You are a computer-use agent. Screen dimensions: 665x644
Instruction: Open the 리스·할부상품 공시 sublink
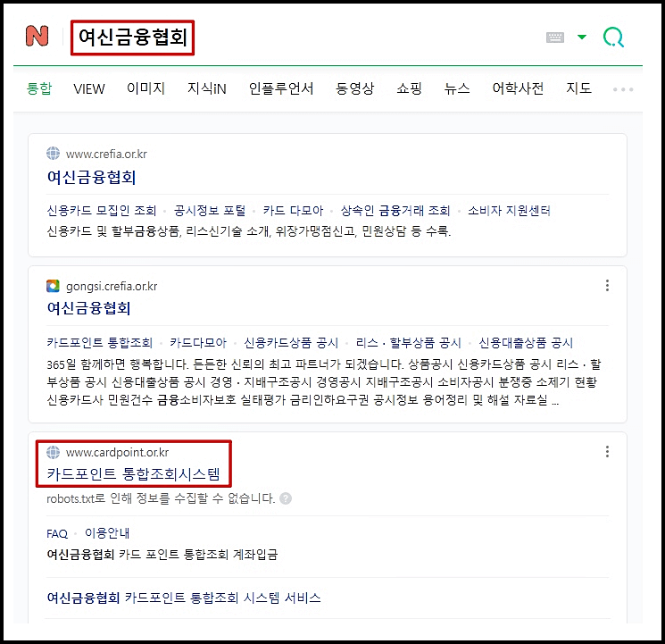click(x=409, y=343)
